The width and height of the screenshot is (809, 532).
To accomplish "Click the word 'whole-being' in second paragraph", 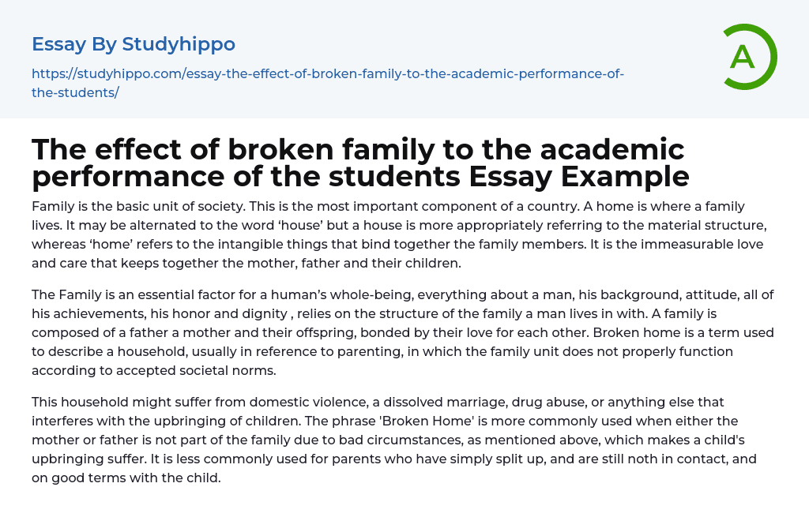I will pyautogui.click(x=369, y=294).
